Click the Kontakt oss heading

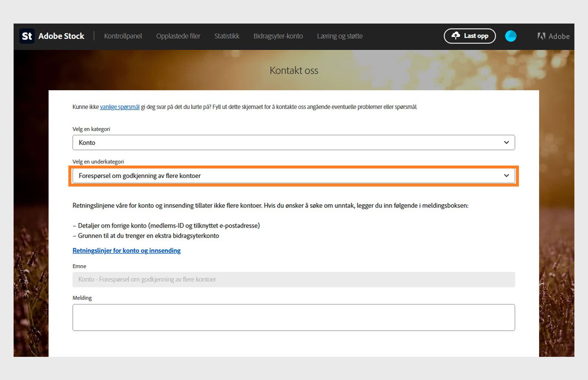pos(294,70)
